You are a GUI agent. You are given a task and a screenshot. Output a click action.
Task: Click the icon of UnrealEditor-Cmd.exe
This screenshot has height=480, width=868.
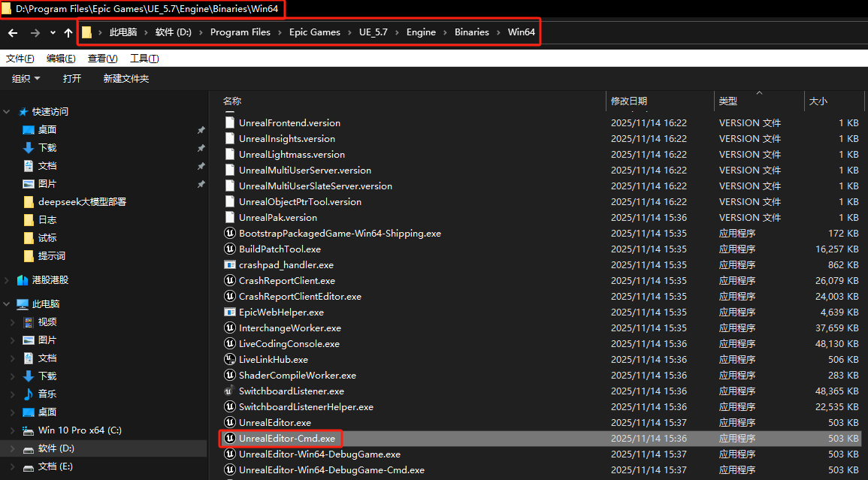tap(229, 439)
